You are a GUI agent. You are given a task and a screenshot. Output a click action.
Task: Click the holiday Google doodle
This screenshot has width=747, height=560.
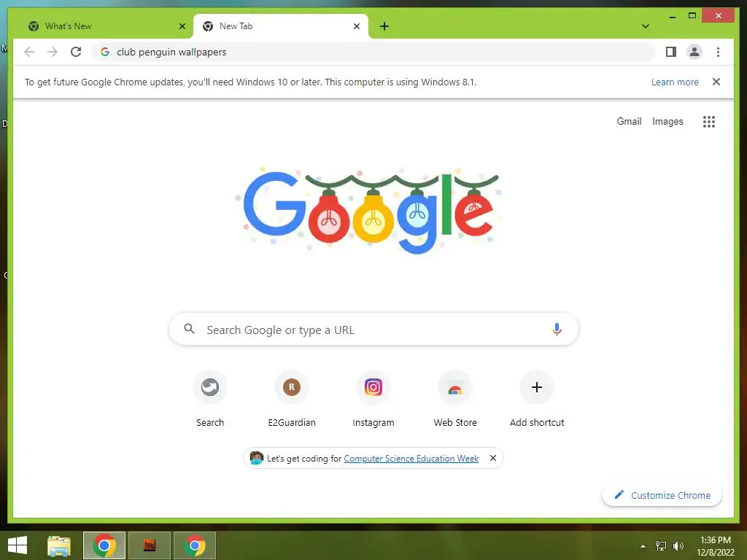pos(368,209)
